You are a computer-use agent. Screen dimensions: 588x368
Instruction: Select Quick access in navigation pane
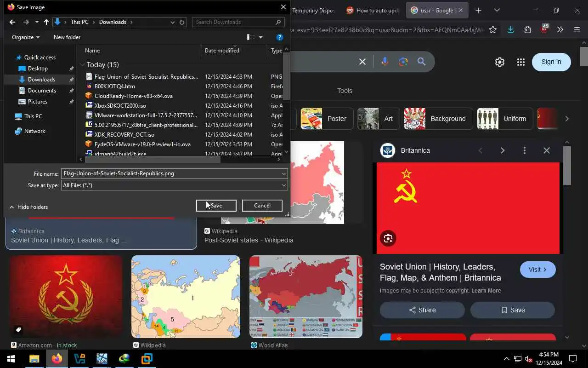click(x=40, y=57)
